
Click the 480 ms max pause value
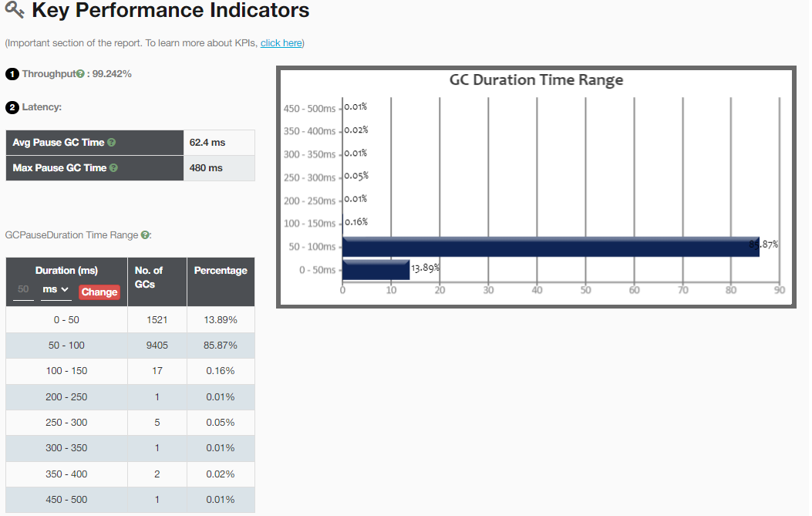[x=206, y=167]
